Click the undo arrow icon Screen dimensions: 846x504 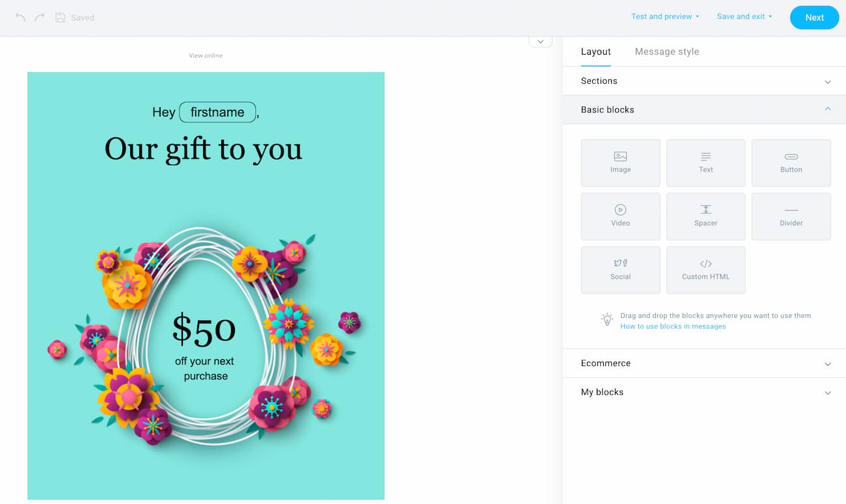click(20, 18)
